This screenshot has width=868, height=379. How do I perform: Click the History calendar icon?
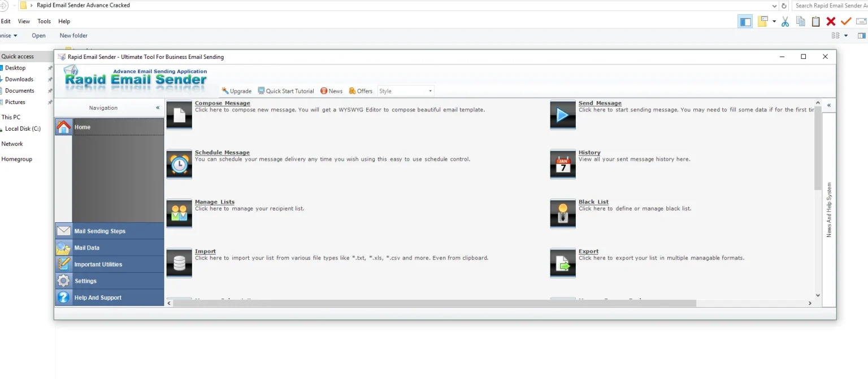coord(562,164)
